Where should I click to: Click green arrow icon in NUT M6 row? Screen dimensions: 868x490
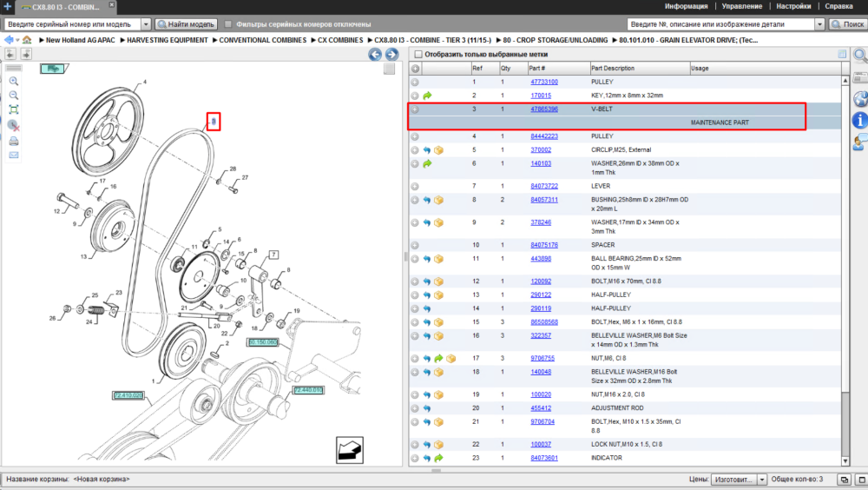tap(438, 359)
